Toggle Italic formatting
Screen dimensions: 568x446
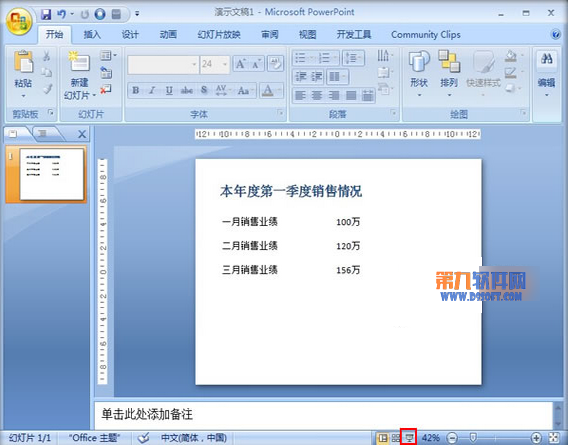tap(153, 90)
